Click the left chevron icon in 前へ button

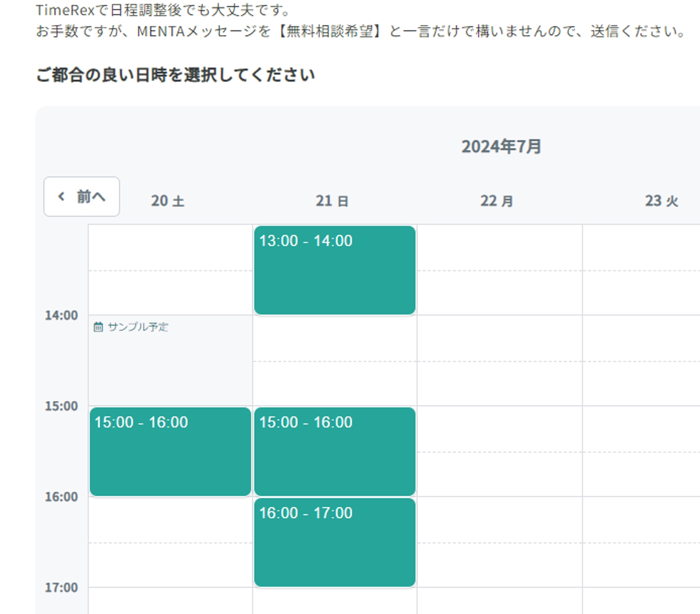[x=61, y=196]
